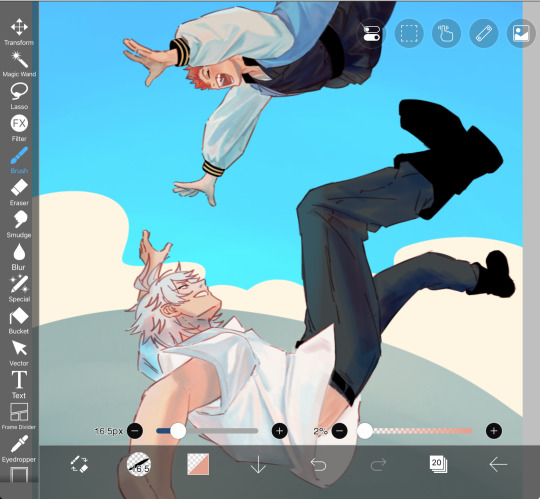Image resolution: width=540 pixels, height=499 pixels.
Task: Select the Blur tool
Action: 19,257
